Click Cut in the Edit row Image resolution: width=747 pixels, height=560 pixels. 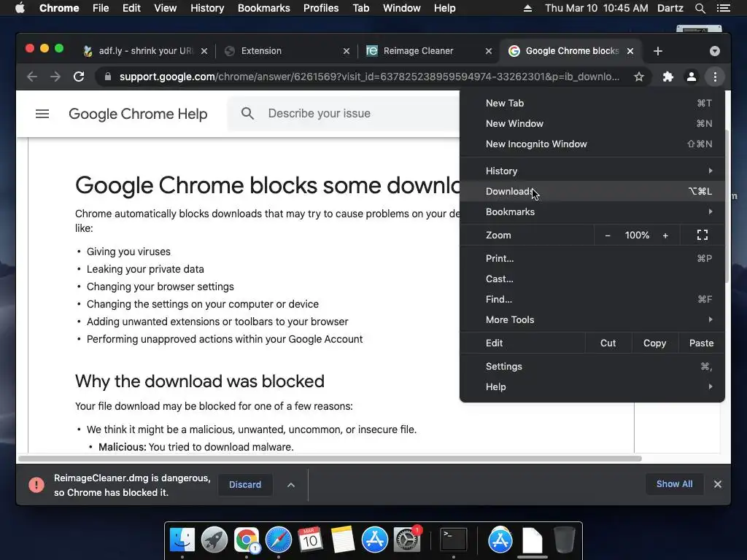(608, 343)
